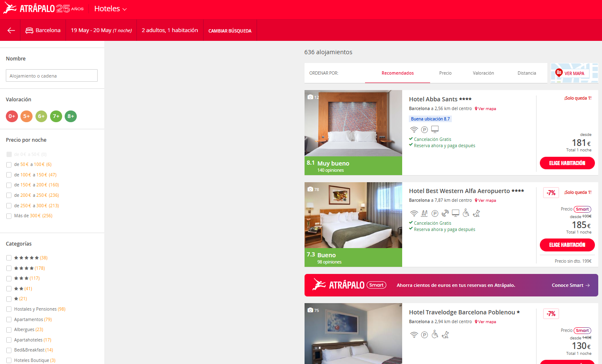
Task: Select the orange 5+ rating filter
Action: tap(26, 116)
